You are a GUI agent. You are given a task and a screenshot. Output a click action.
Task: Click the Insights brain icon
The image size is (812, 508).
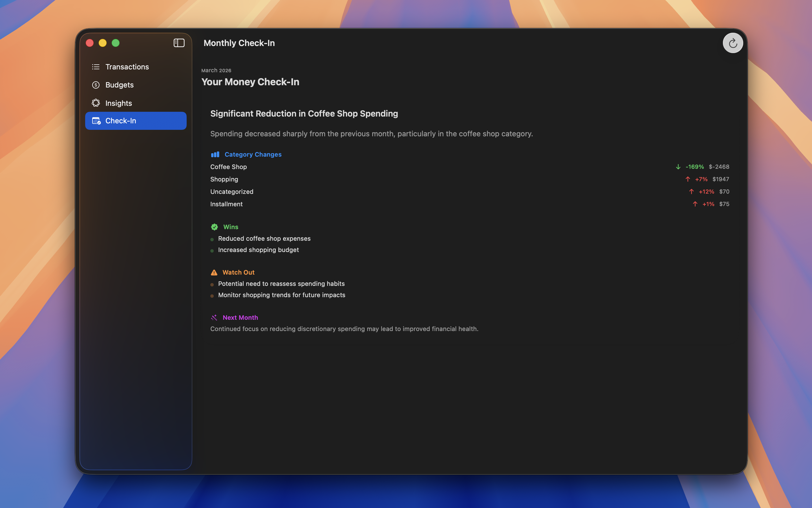point(96,103)
